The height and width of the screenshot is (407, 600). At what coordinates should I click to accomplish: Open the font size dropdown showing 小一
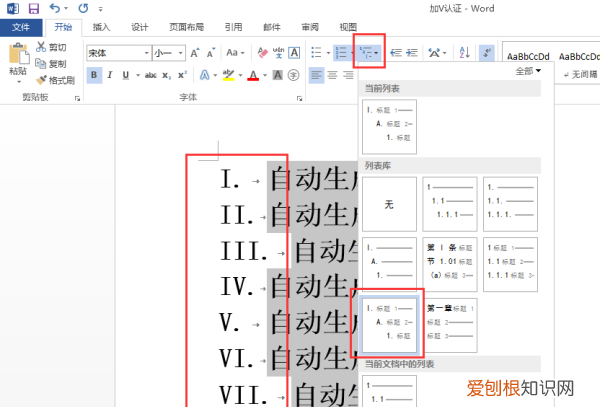click(180, 53)
